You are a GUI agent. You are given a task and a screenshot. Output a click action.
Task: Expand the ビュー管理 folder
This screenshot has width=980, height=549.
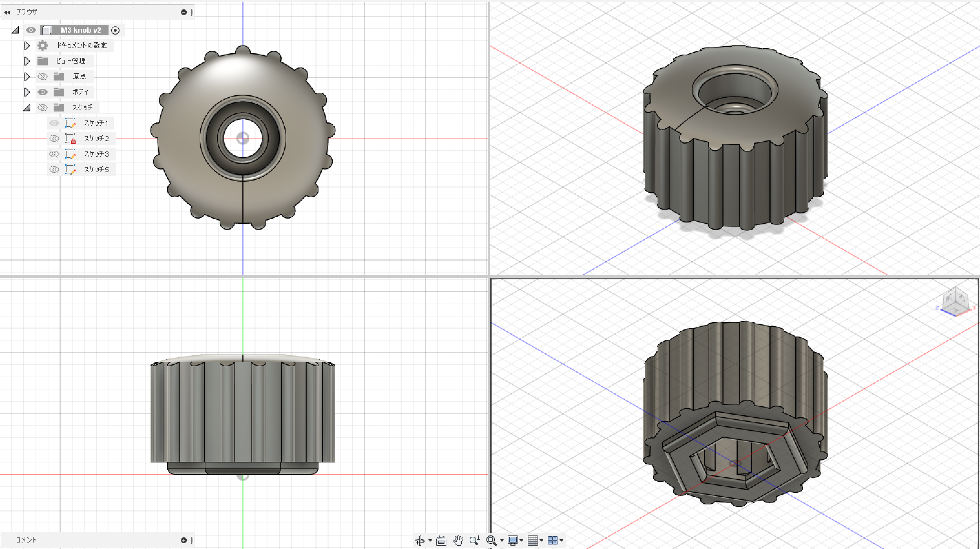26,61
